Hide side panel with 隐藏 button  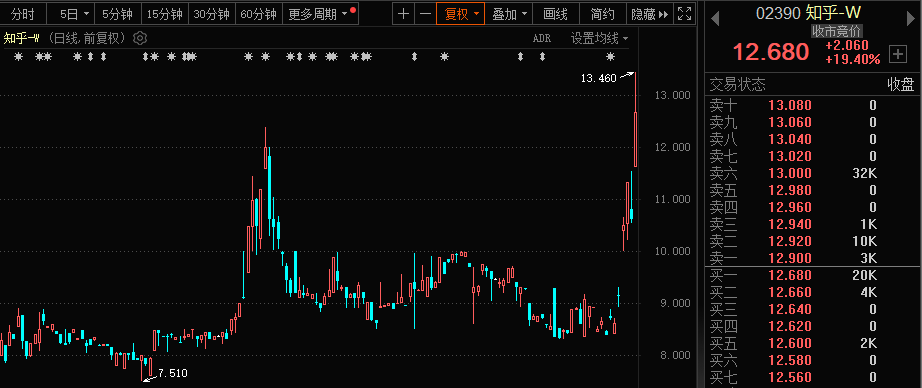649,14
